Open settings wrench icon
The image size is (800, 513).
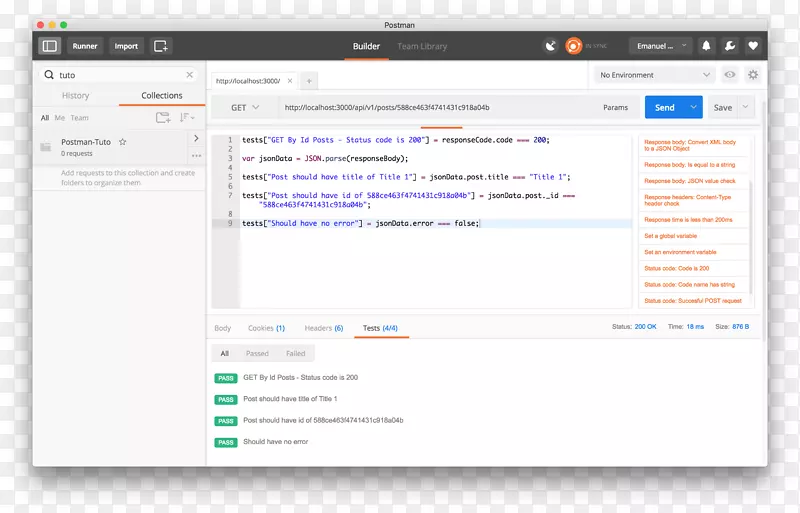[730, 46]
